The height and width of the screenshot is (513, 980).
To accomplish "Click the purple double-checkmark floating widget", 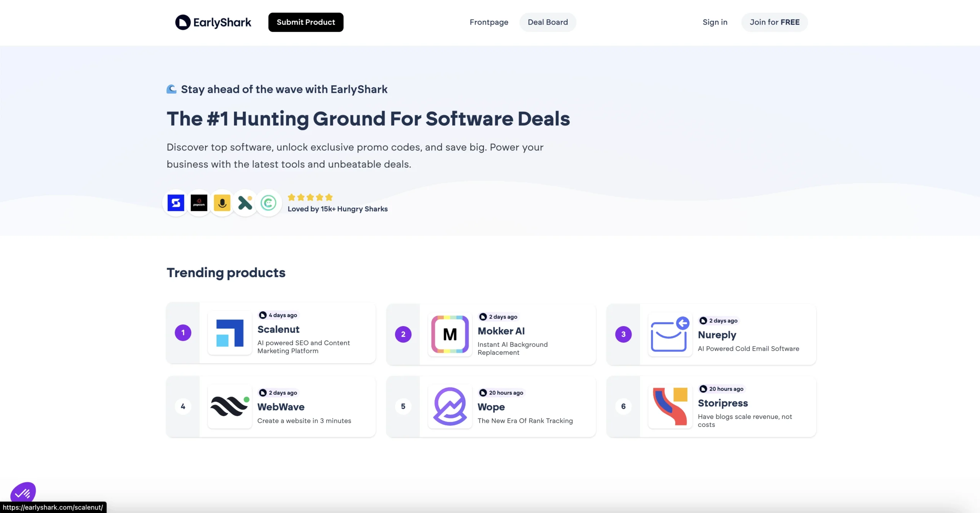I will point(23,493).
